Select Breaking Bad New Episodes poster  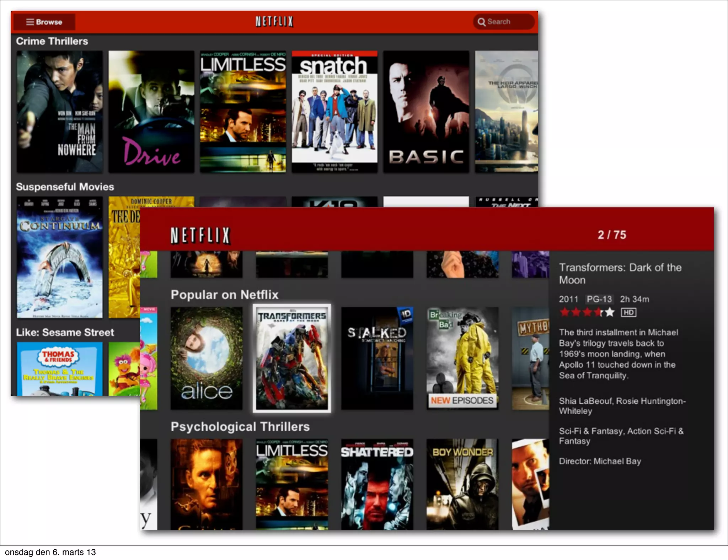(x=462, y=358)
